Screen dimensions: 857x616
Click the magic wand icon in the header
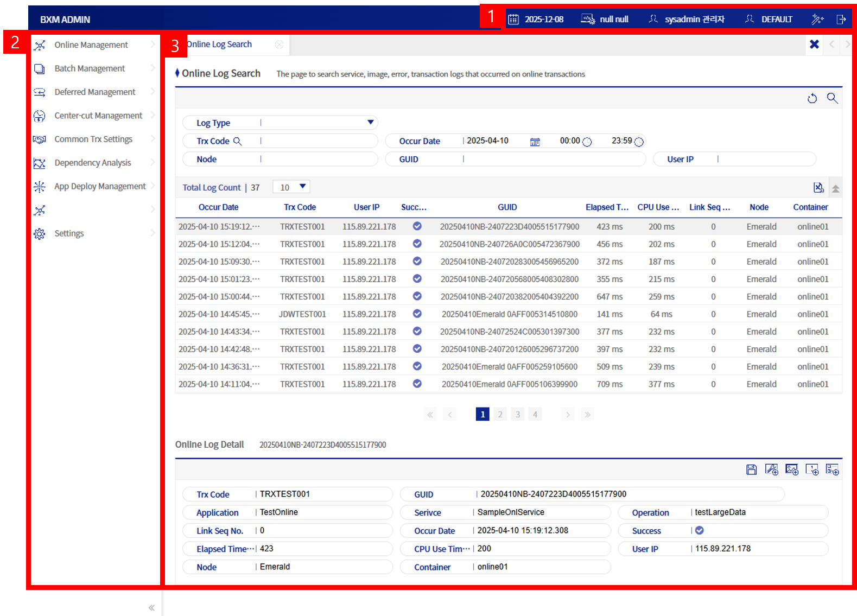coord(817,20)
